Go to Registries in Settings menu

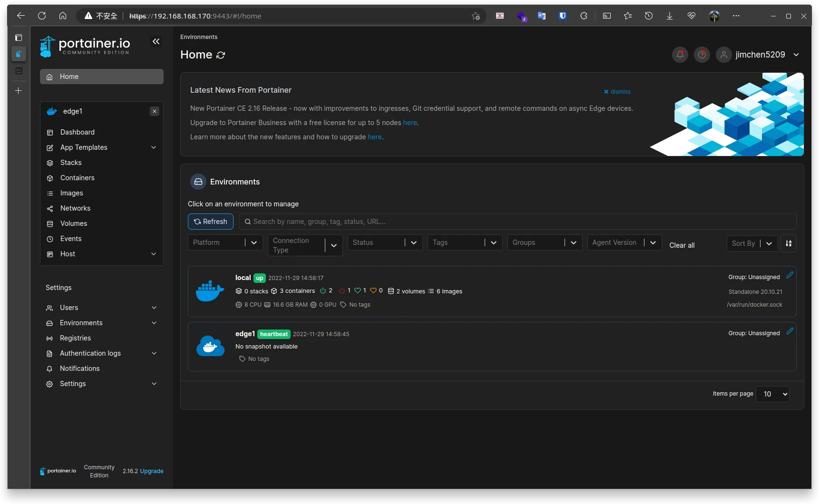75,338
